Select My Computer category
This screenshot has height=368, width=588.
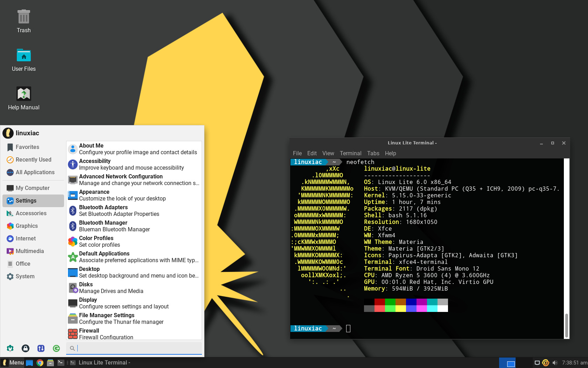pyautogui.click(x=33, y=188)
